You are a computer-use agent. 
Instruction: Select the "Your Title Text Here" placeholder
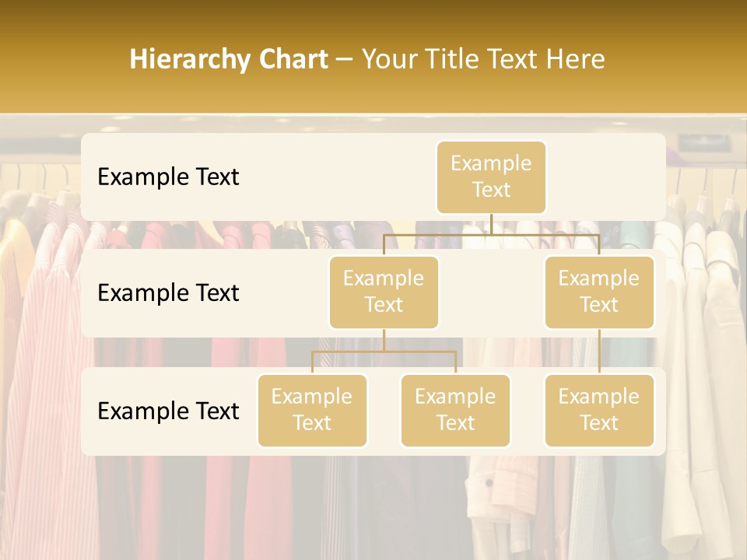coord(483,59)
